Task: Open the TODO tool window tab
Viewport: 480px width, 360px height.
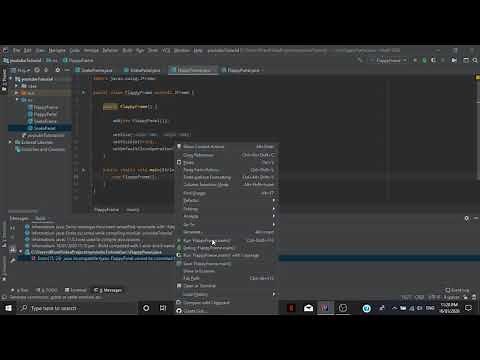Action: coord(47,290)
